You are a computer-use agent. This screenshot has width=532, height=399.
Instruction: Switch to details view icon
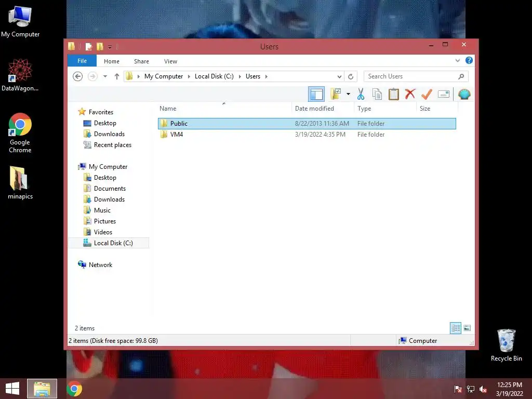click(x=455, y=328)
